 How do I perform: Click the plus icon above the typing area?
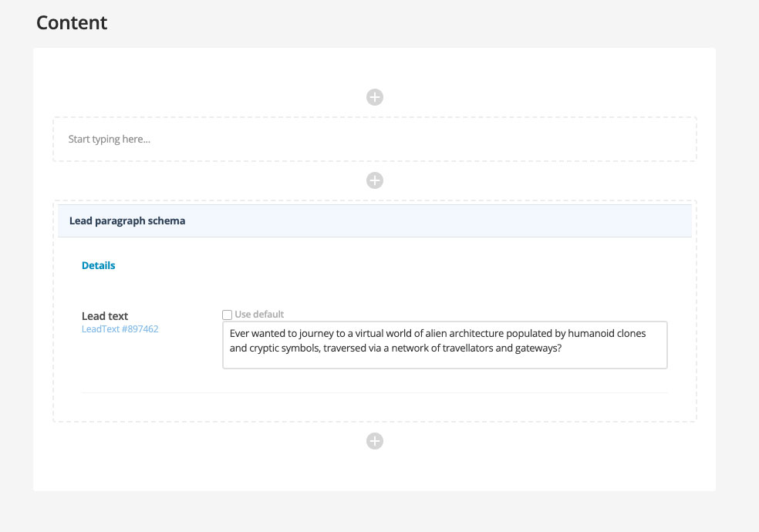pyautogui.click(x=375, y=97)
